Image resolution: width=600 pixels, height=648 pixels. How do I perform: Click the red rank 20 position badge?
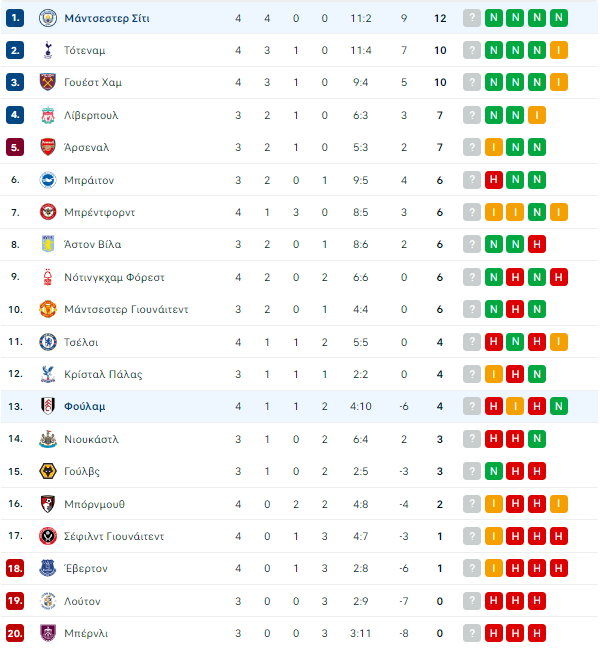tap(15, 633)
